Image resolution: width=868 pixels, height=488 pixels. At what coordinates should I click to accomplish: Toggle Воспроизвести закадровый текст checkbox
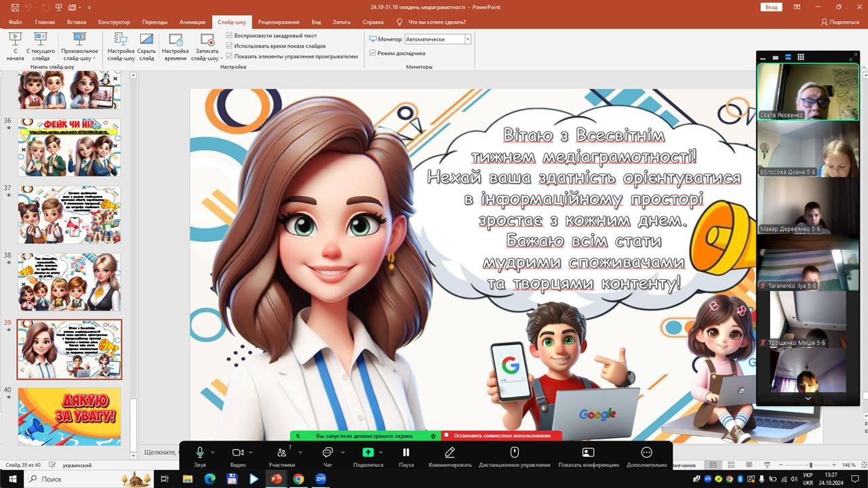point(229,35)
